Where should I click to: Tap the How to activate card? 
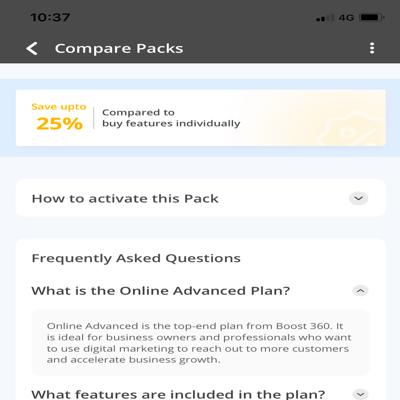201,198
